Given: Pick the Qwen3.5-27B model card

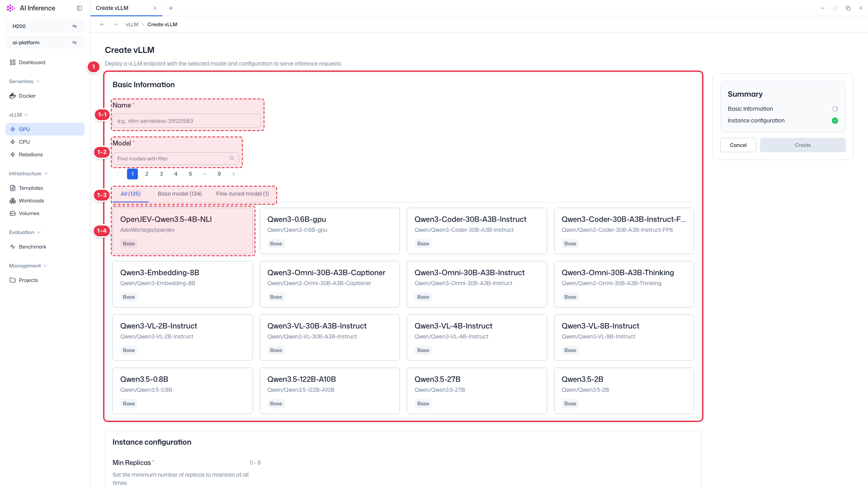Looking at the screenshot, I should 477,391.
